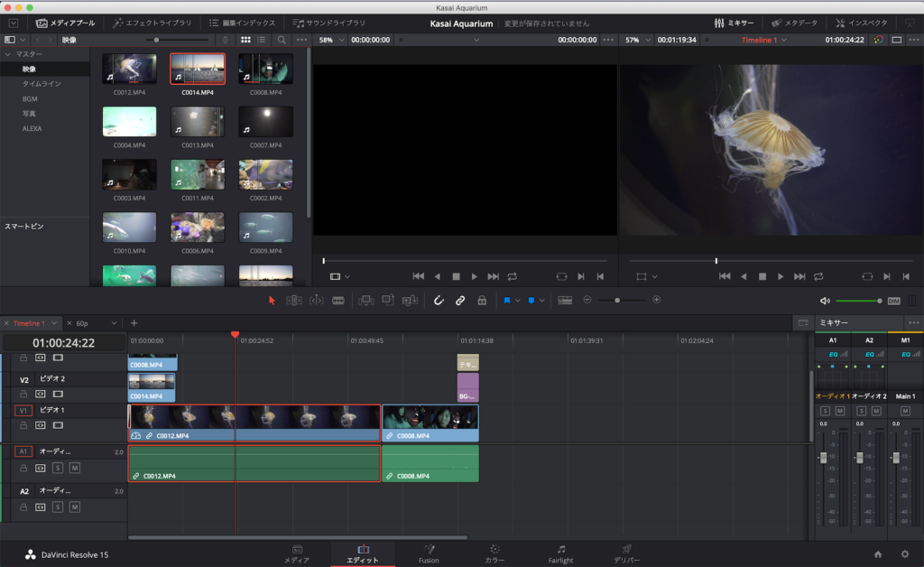
Task: Select the Blade edit tool
Action: 338,300
